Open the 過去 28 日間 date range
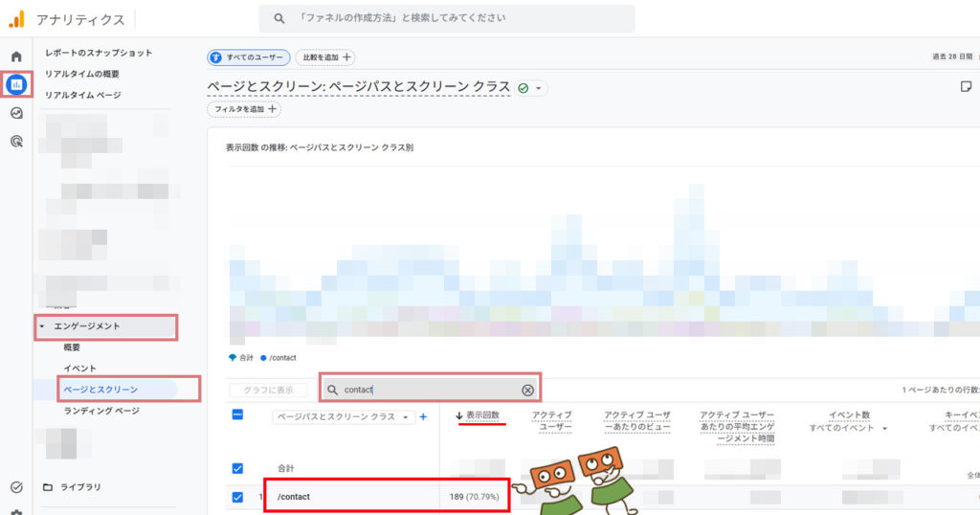This screenshot has height=515, width=980. [x=952, y=56]
